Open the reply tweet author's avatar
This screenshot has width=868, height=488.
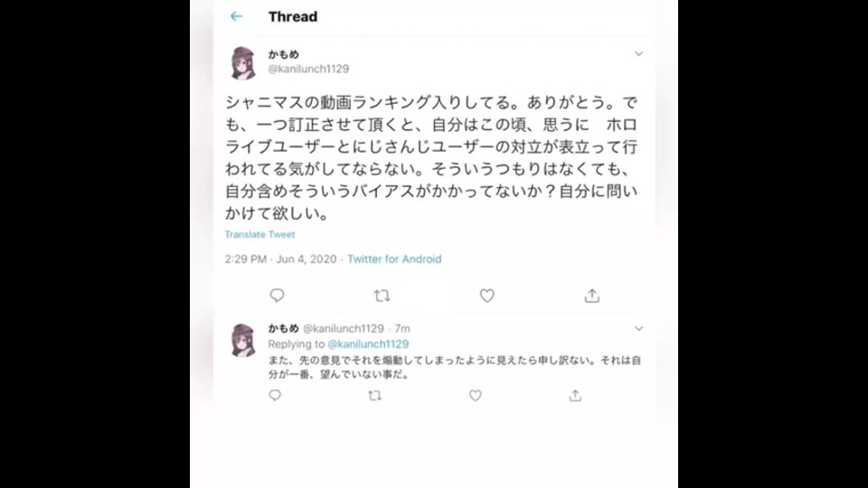[242, 340]
